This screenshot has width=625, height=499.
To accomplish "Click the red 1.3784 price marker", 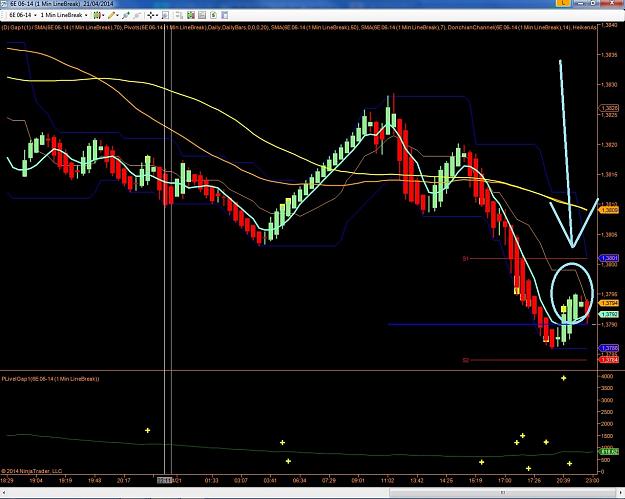I will [x=609, y=360].
